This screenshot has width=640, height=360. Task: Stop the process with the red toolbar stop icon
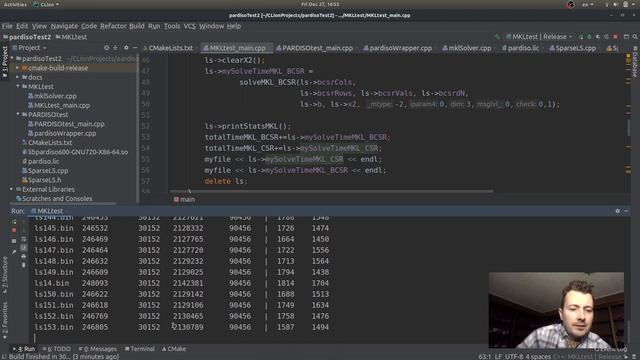point(616,37)
